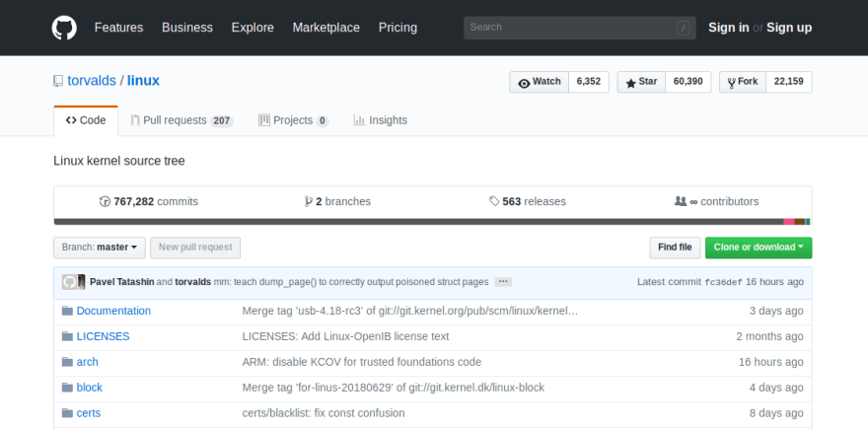Open the LICENSES folder
The width and height of the screenshot is (868, 430).
pyautogui.click(x=103, y=336)
